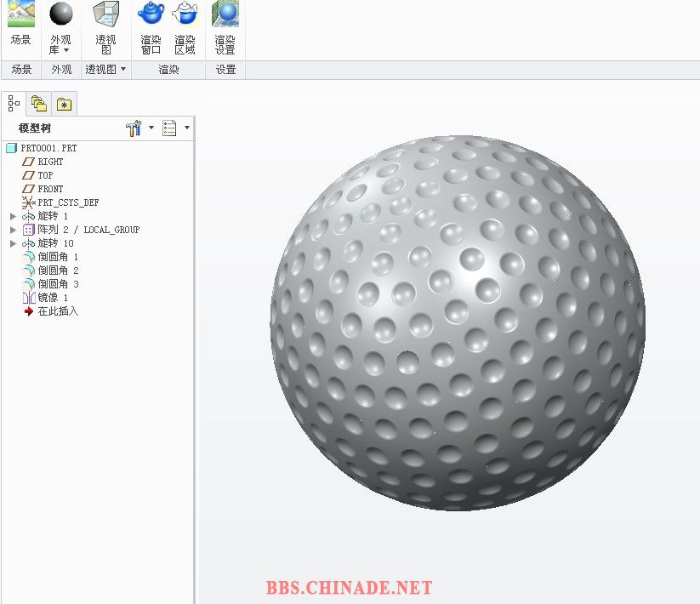Select 旋转 1 feature
Viewport: 700px width, 604px height.
coord(53,216)
